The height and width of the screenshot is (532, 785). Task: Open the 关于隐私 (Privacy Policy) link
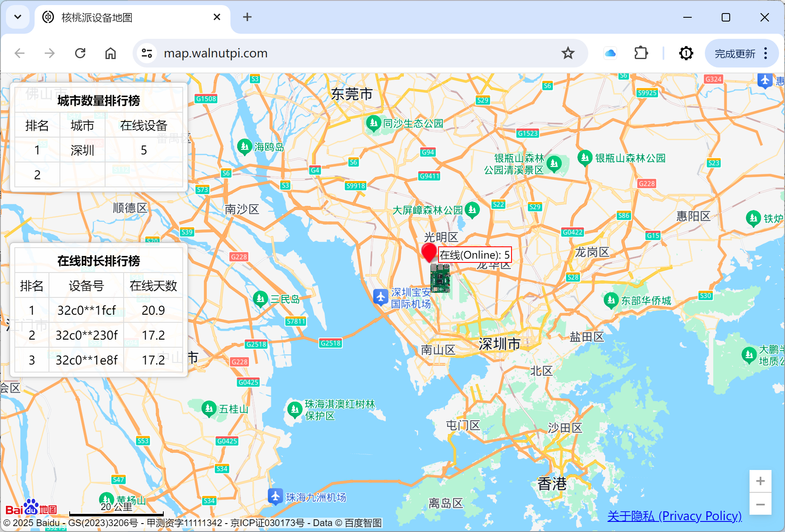point(674,516)
